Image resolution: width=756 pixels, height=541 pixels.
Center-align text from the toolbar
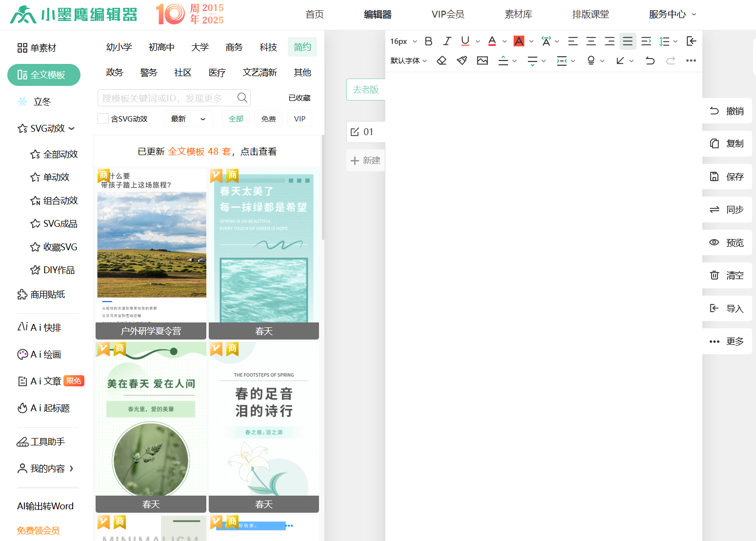(x=591, y=41)
